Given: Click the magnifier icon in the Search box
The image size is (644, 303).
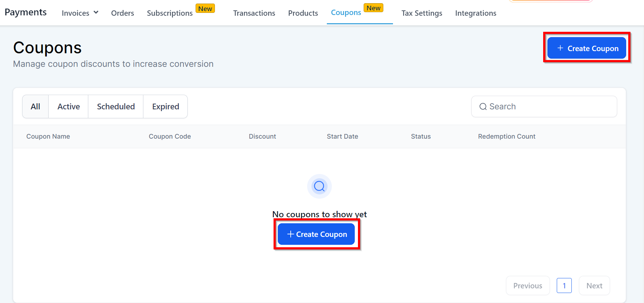Looking at the screenshot, I should pos(483,106).
